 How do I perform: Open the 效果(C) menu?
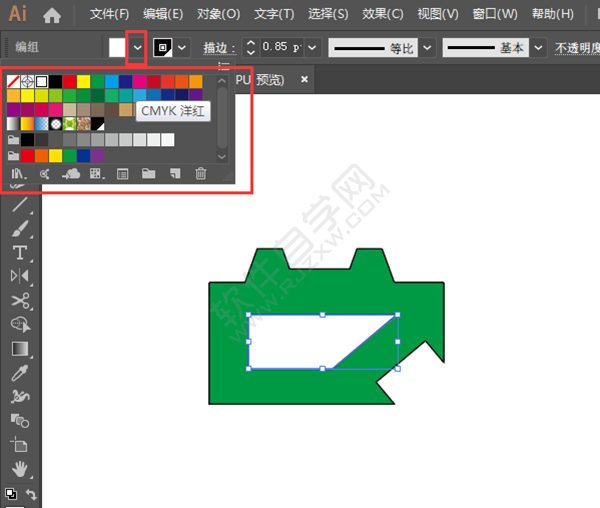[383, 15]
